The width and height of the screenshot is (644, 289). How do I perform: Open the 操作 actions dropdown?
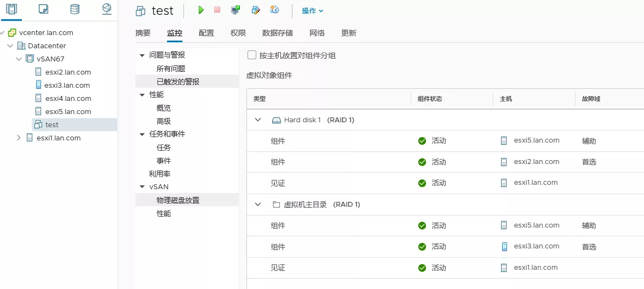click(313, 10)
